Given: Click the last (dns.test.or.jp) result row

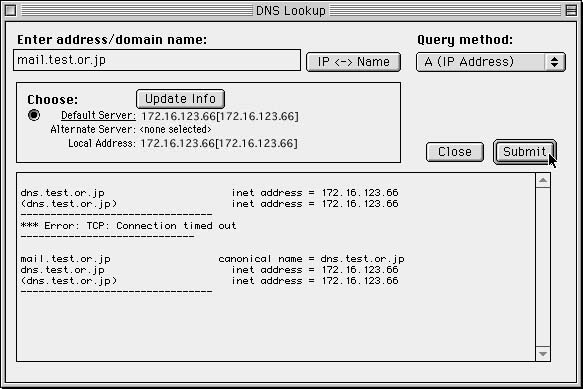Looking at the screenshot, I should coord(209,280).
